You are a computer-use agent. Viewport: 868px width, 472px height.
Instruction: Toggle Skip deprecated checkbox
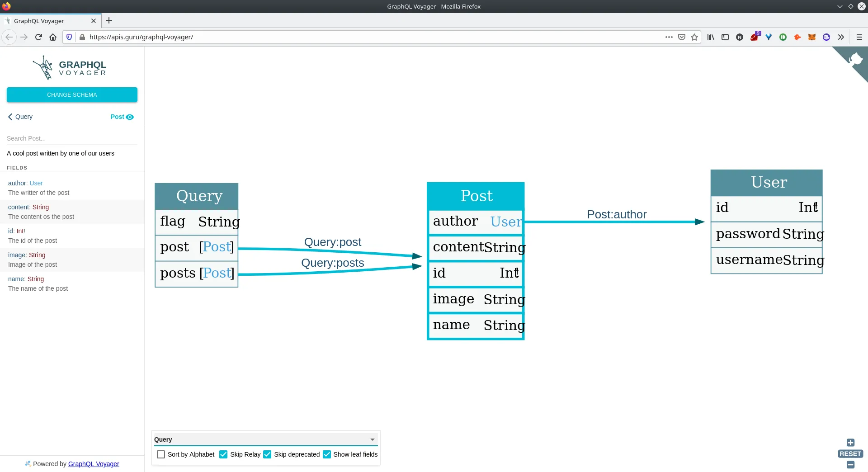tap(267, 454)
